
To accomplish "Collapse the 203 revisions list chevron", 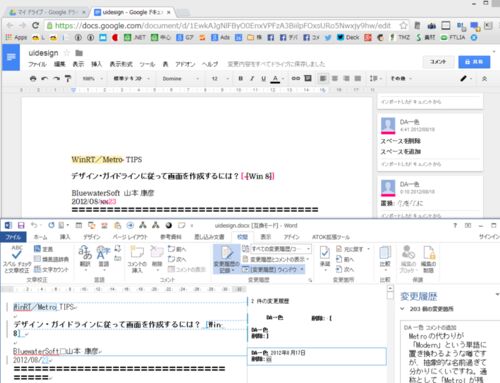I will coord(402,309).
